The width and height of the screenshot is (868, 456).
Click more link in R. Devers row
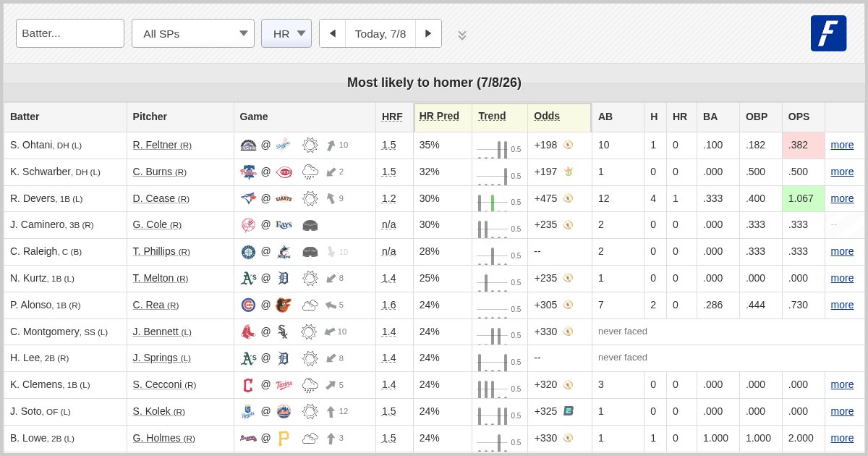click(842, 198)
